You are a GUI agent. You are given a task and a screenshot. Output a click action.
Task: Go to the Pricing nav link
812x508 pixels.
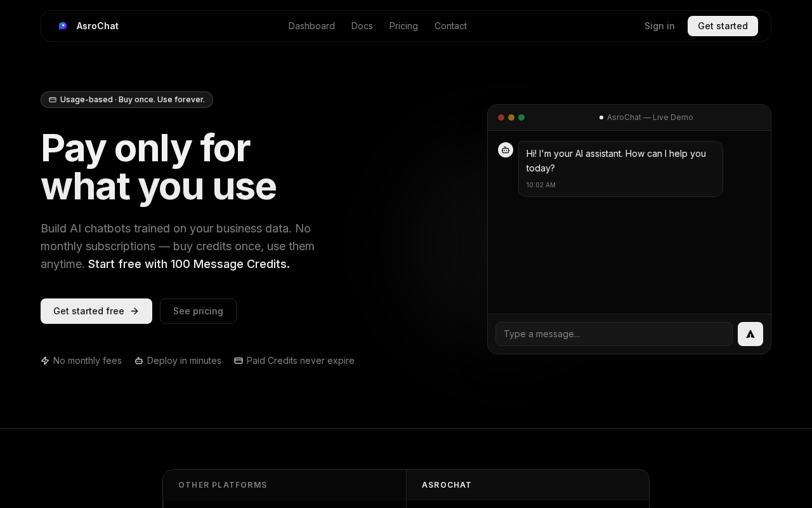[x=403, y=26]
